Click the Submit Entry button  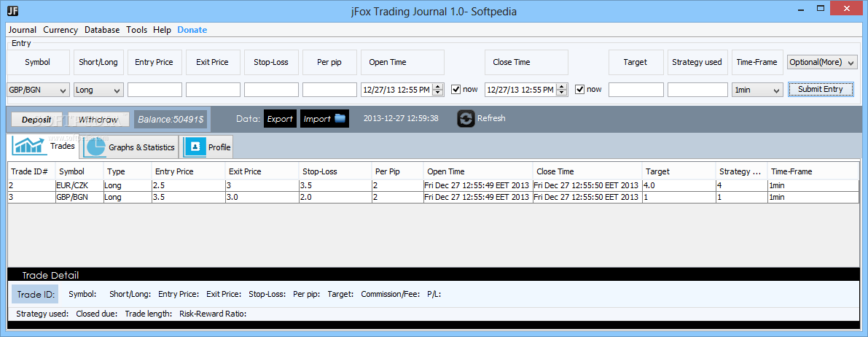(x=821, y=89)
